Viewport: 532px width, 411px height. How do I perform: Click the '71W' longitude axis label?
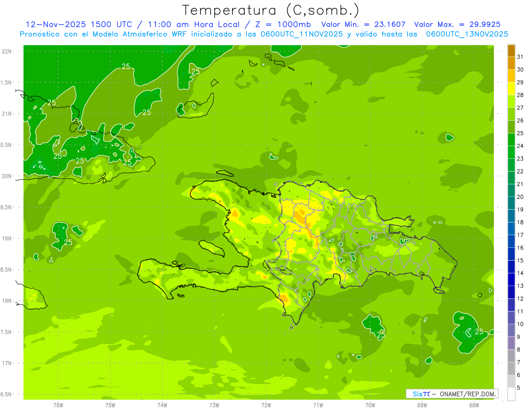tap(318, 405)
